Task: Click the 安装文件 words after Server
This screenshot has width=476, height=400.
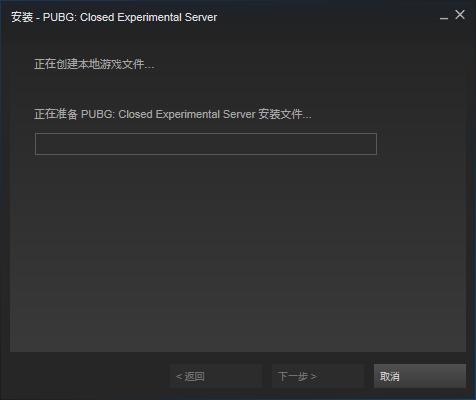Action: [x=280, y=114]
